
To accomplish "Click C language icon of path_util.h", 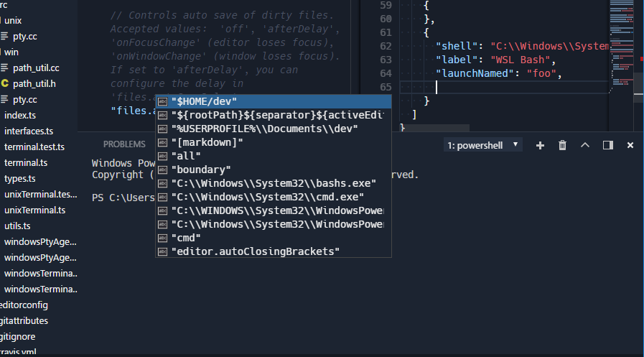I will pyautogui.click(x=5, y=83).
